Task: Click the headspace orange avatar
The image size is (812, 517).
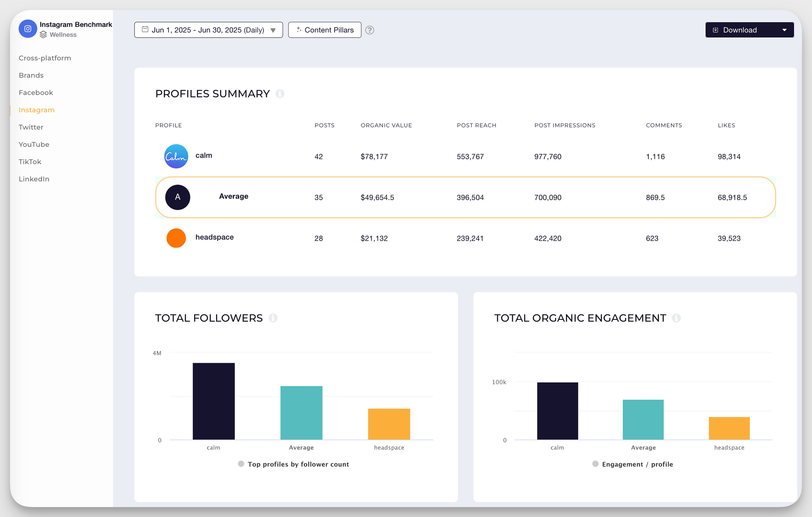Action: (176, 238)
